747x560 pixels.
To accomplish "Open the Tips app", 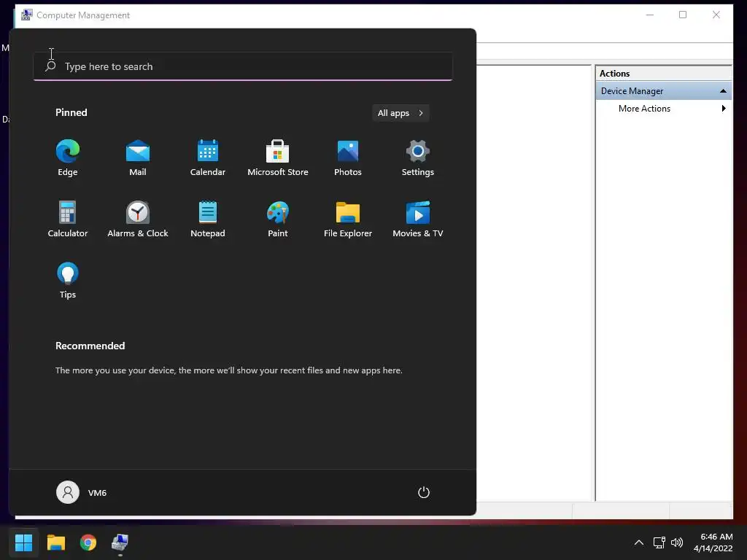I will pyautogui.click(x=68, y=281).
